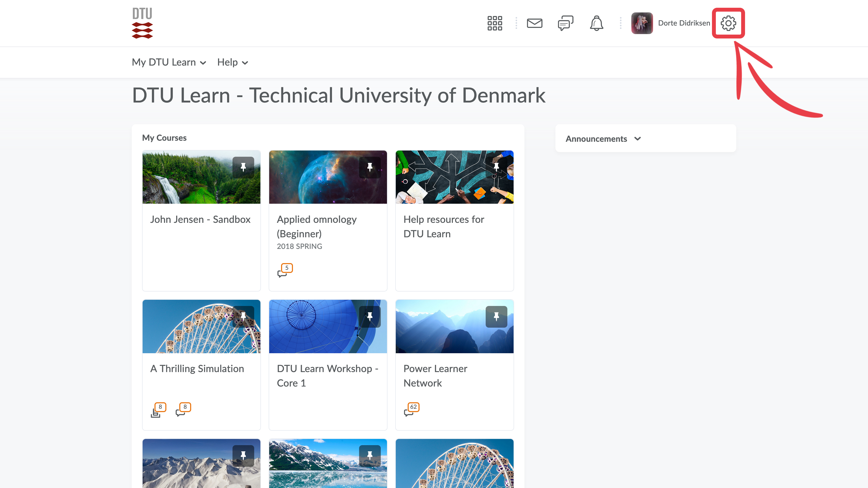Click discussion badge showing 62 on Power Learner Network
The image size is (868, 488).
[x=412, y=409]
